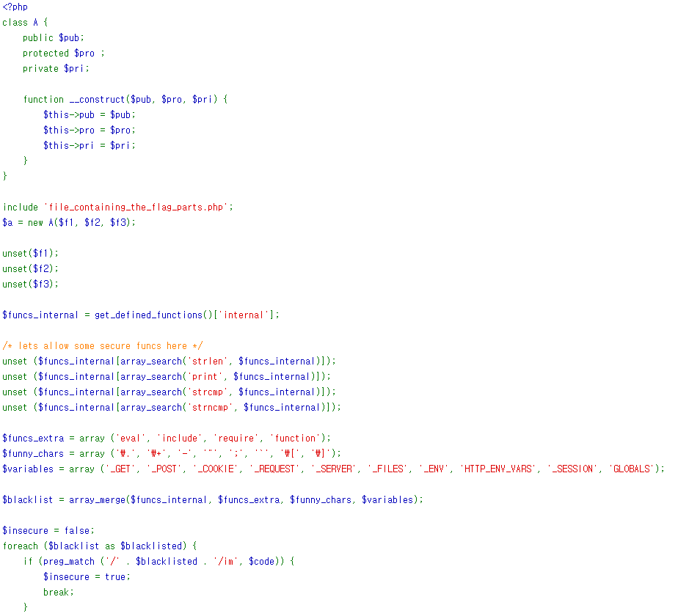678x616 pixels.
Task: Click the foreach ($blacklist as $blacklisted) line
Action: [100, 546]
